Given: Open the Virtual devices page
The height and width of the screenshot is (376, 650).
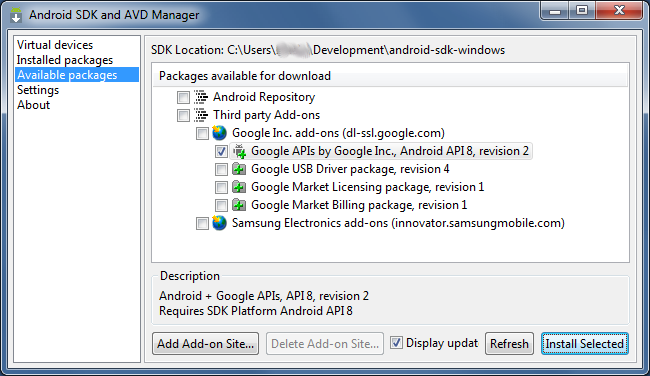Looking at the screenshot, I should (x=55, y=45).
